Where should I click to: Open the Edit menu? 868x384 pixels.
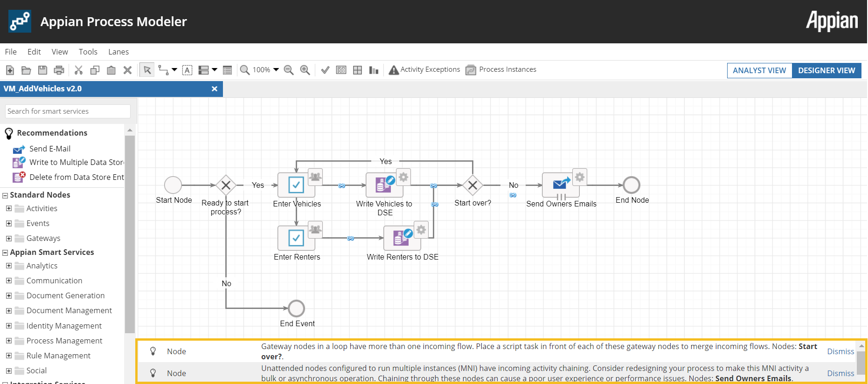[34, 52]
